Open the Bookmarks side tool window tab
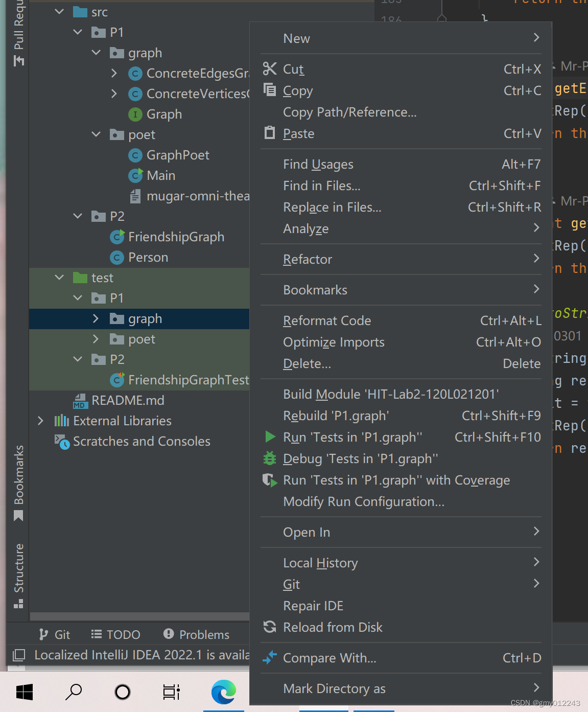 (x=18, y=483)
